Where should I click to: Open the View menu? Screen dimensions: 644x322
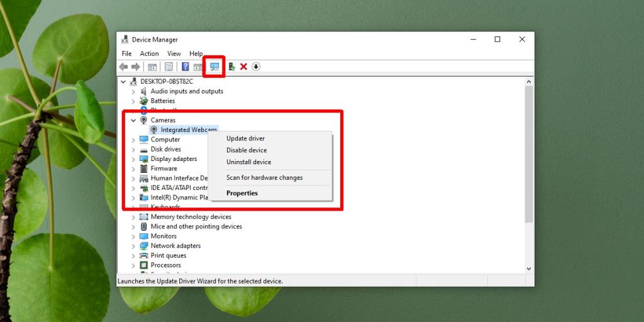(x=174, y=53)
